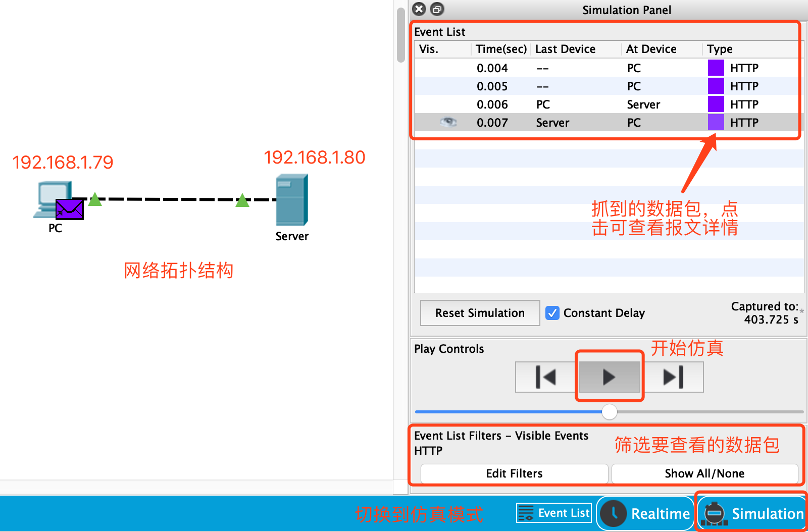Click the Simulation mode stopwatch icon

coord(714,513)
